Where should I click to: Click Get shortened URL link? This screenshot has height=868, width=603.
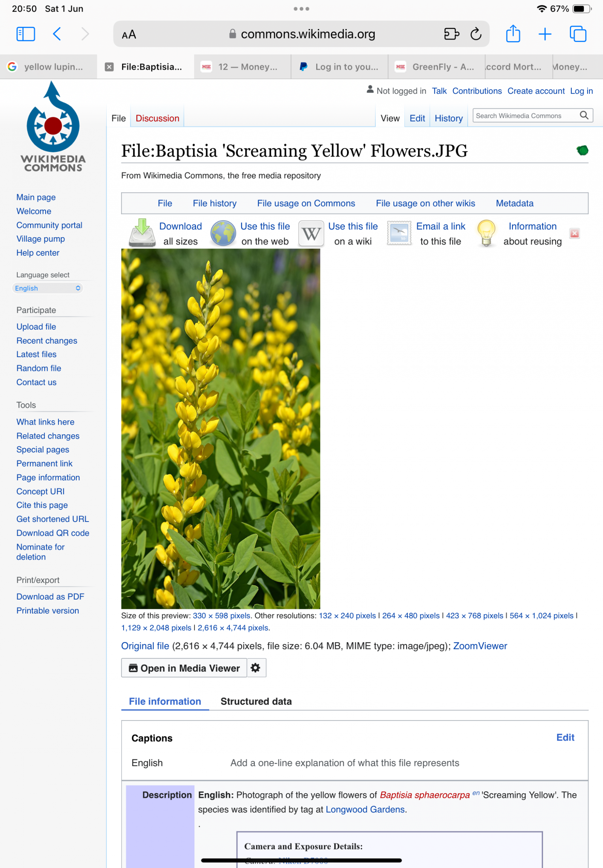52,519
